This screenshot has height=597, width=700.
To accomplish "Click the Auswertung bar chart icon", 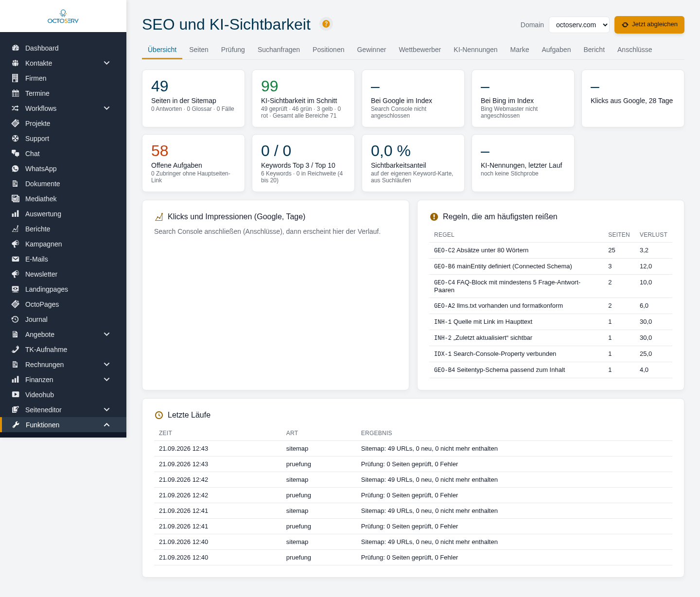I will point(16,214).
